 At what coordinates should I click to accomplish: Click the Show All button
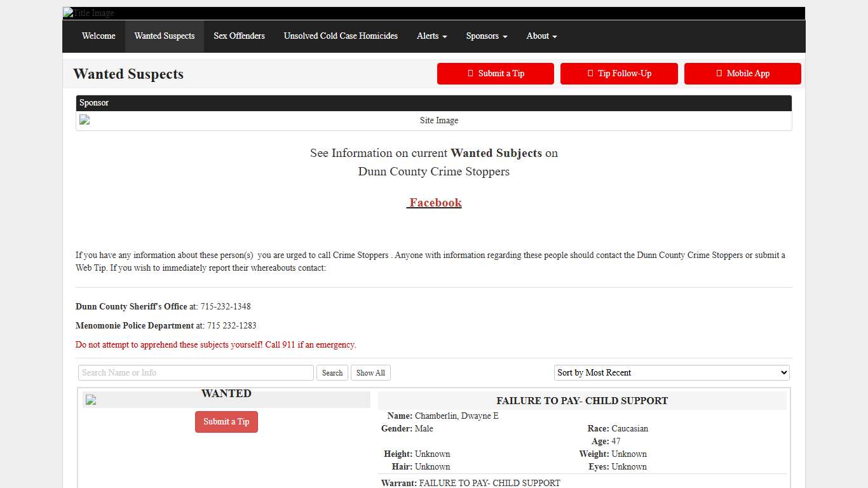tap(370, 373)
